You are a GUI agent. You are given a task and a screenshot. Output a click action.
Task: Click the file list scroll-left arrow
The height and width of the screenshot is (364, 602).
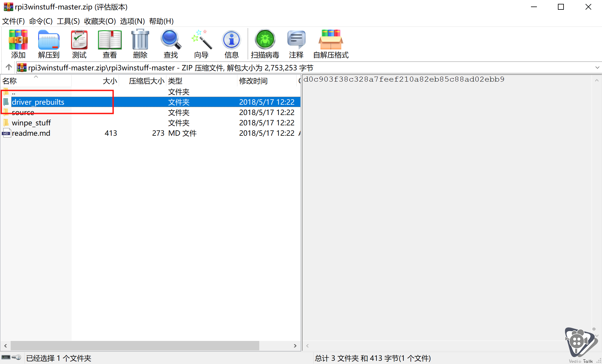[x=6, y=345]
